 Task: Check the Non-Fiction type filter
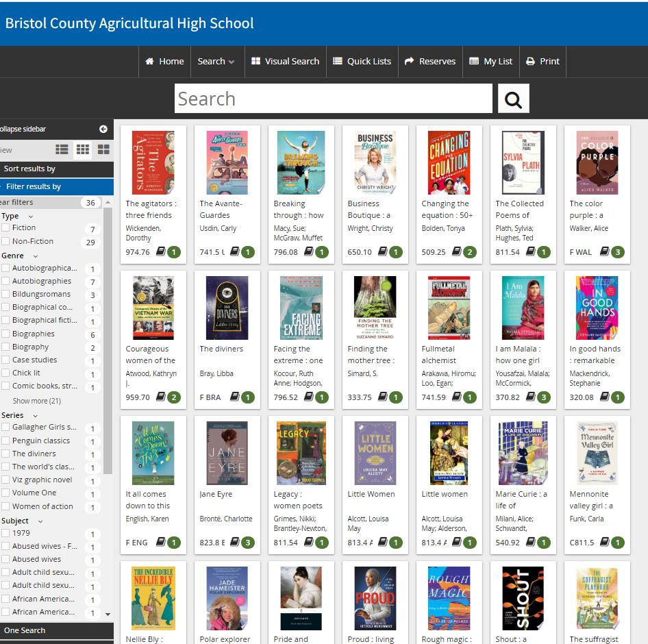(5, 241)
